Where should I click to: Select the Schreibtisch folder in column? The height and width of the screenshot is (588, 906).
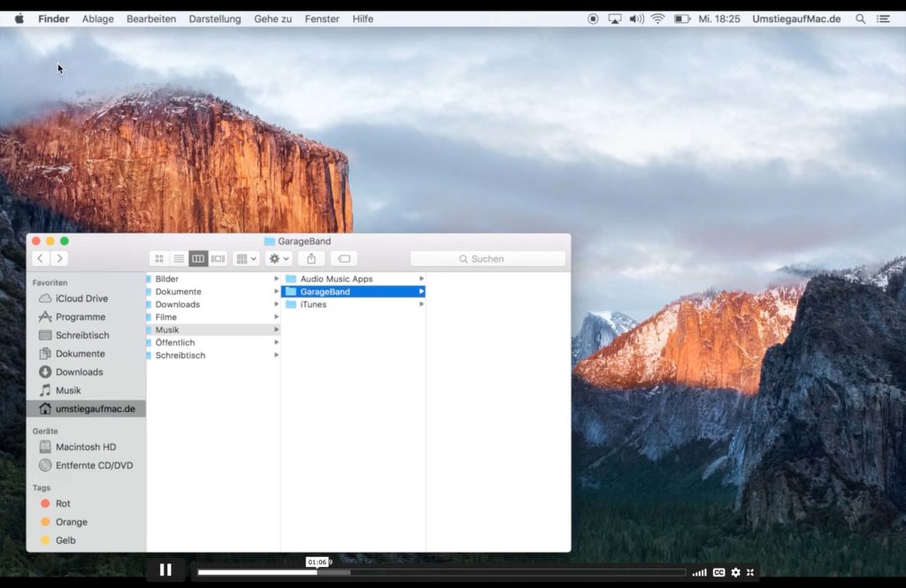pos(213,355)
